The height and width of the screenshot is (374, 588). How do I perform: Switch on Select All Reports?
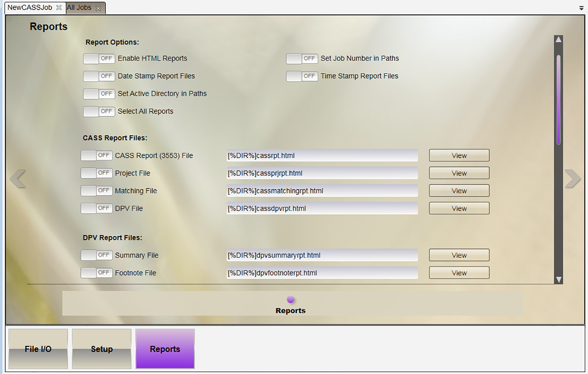99,111
